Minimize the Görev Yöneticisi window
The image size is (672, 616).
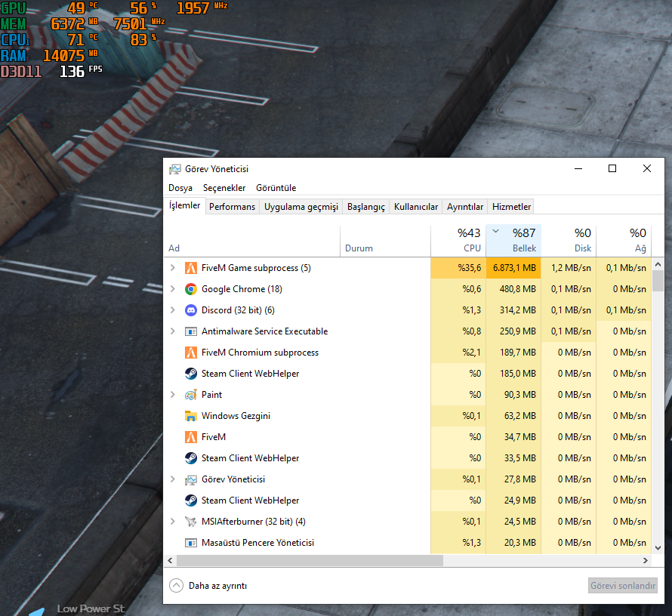[x=578, y=169]
